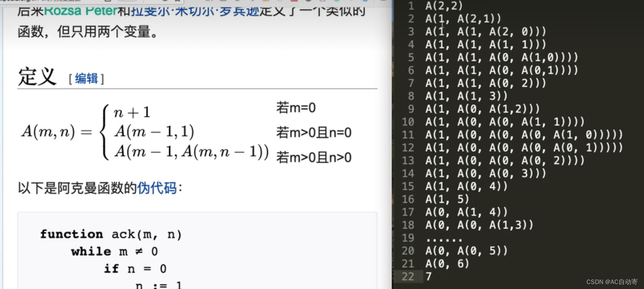
Task: Click the condition 若m=0
Action: (x=296, y=108)
